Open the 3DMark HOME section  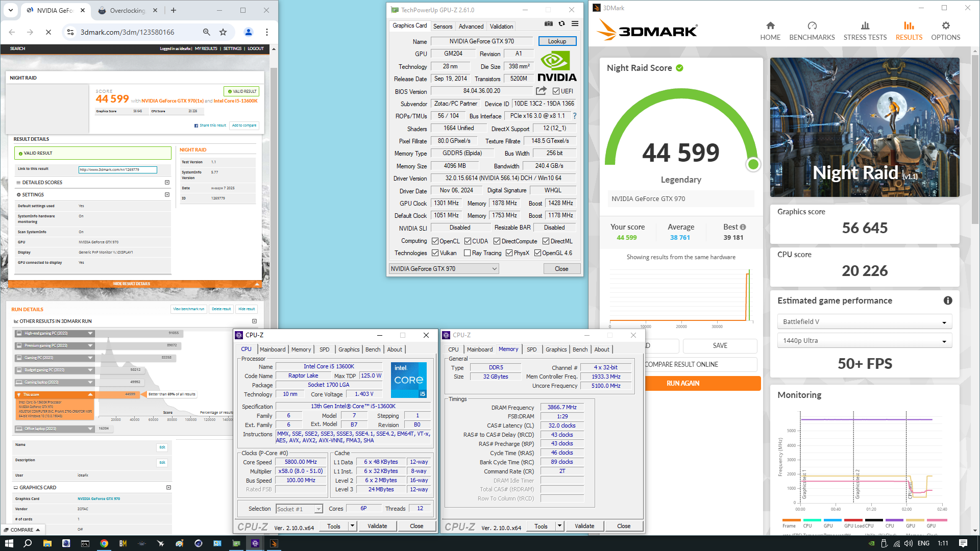coord(770,31)
